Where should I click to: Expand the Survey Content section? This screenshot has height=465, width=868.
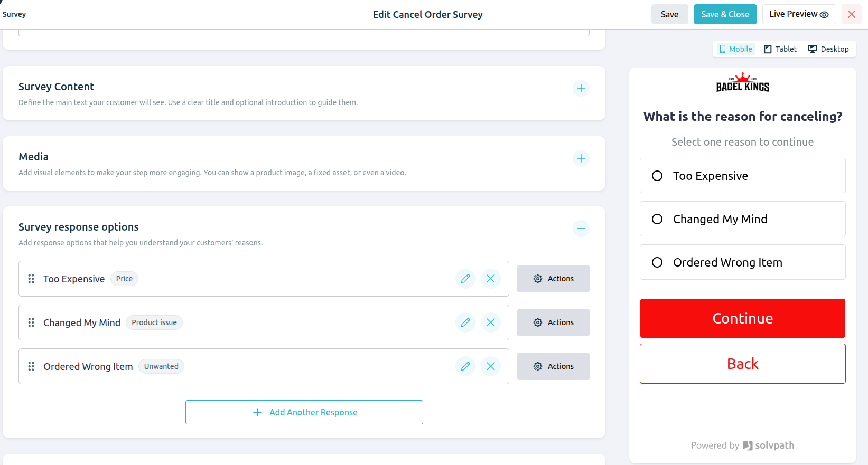[x=581, y=88]
